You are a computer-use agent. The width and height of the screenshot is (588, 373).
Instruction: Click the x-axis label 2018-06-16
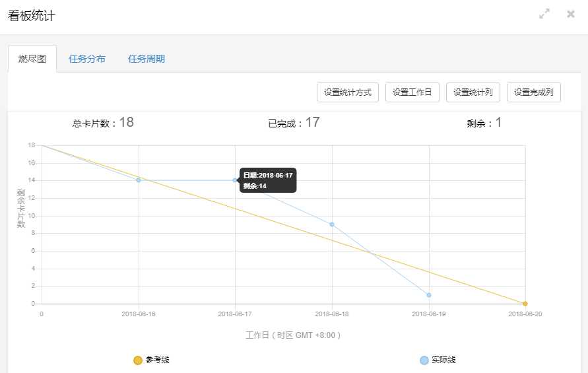139,314
